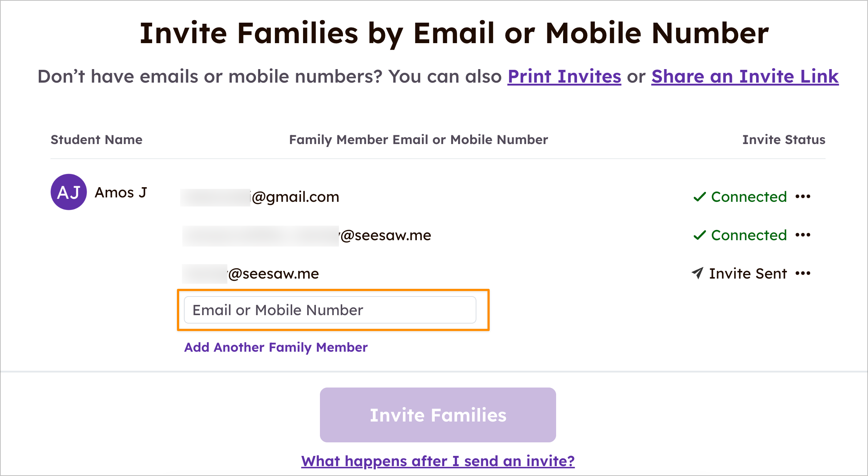This screenshot has height=476, width=868.
Task: Click the Print Invites link
Action: point(564,76)
